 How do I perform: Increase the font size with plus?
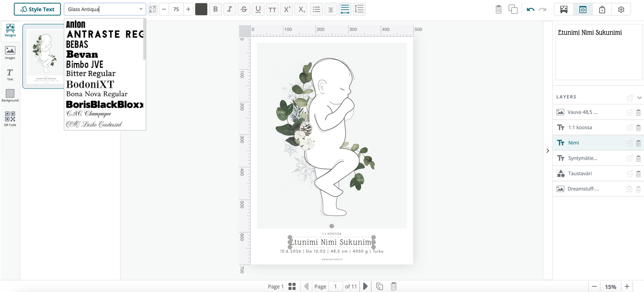[x=189, y=9]
